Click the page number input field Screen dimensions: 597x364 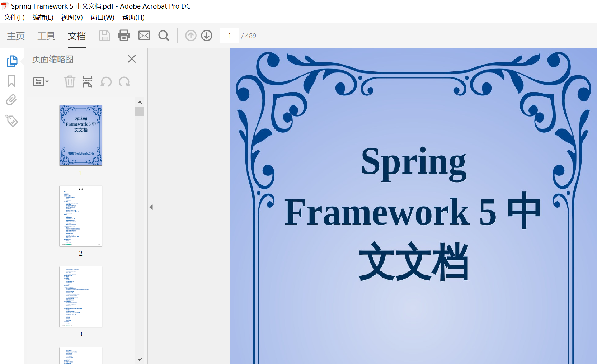[230, 36]
